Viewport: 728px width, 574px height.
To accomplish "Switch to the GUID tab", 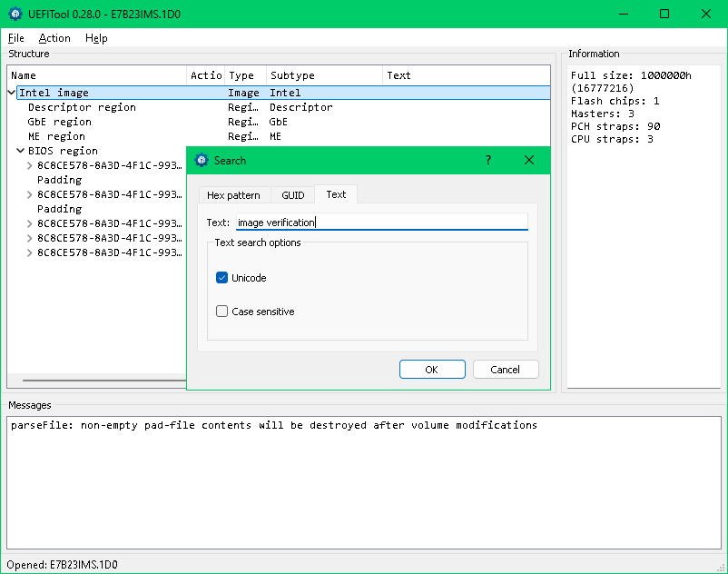I will pos(293,195).
